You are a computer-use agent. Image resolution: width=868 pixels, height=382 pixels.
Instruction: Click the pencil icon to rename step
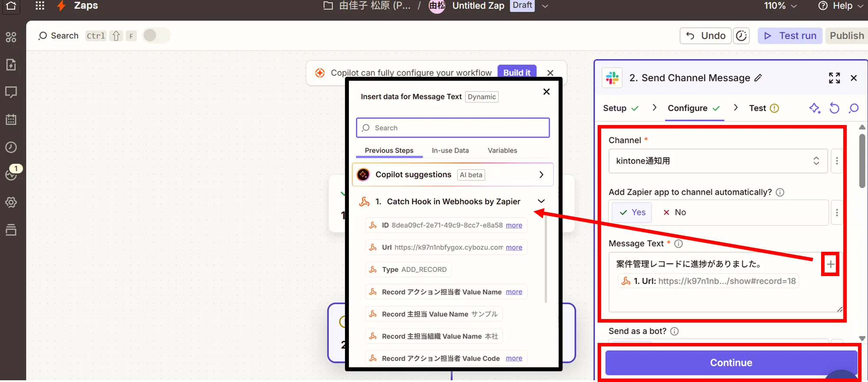758,78
